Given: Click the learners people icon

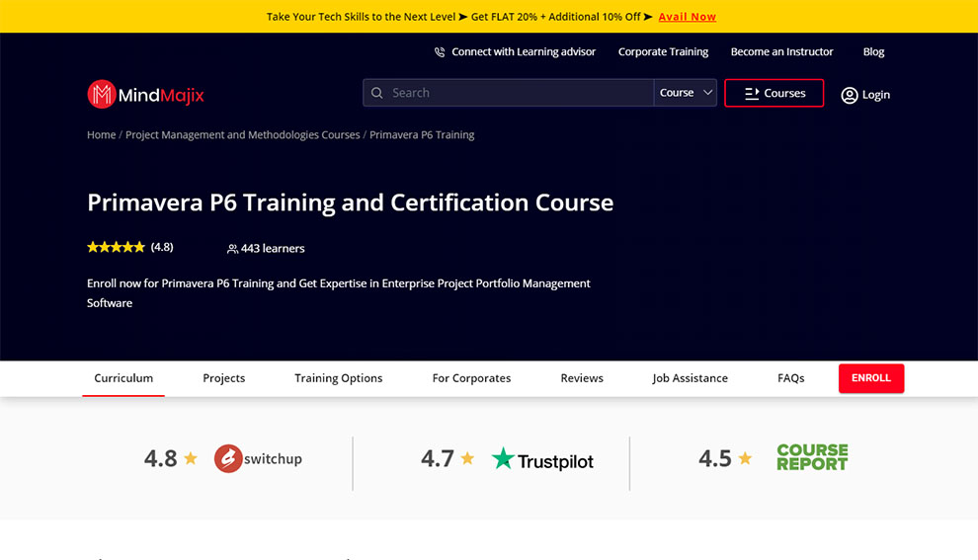Looking at the screenshot, I should pyautogui.click(x=233, y=249).
